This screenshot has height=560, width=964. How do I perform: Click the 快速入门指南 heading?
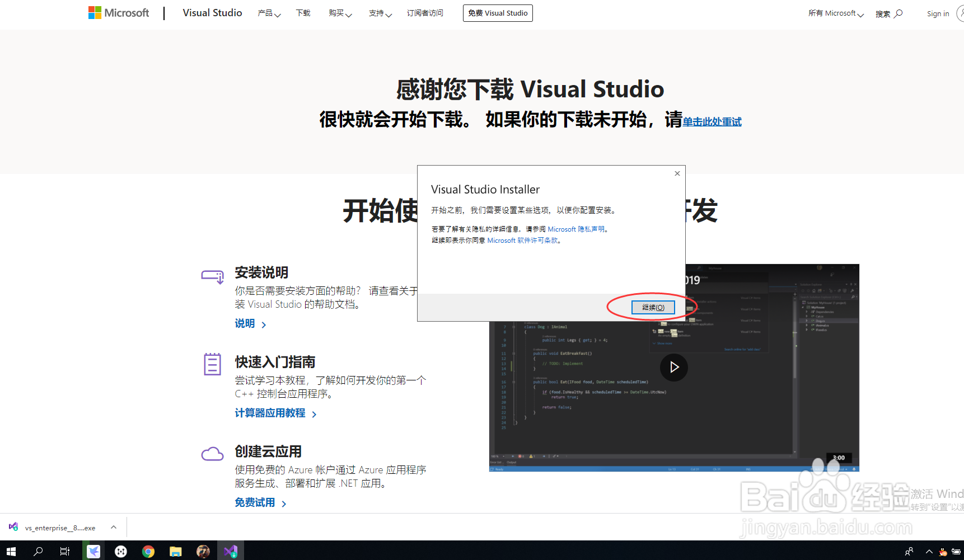[x=275, y=362]
